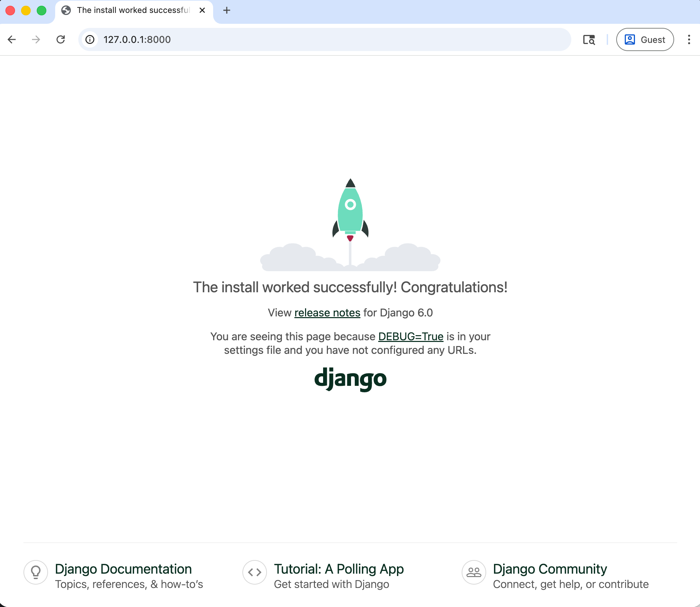Screen dimensions: 700x607
Task: Open a new browser tab
Action: coord(226,10)
